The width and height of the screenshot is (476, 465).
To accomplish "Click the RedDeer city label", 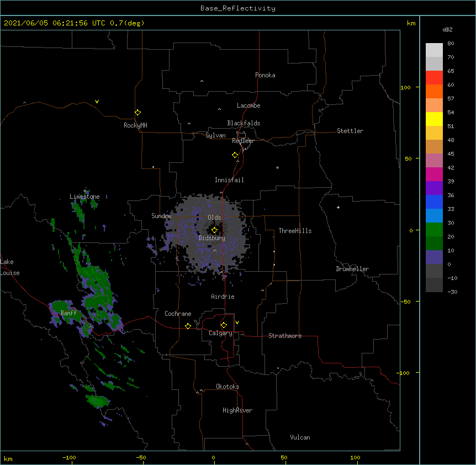I will tap(243, 141).
